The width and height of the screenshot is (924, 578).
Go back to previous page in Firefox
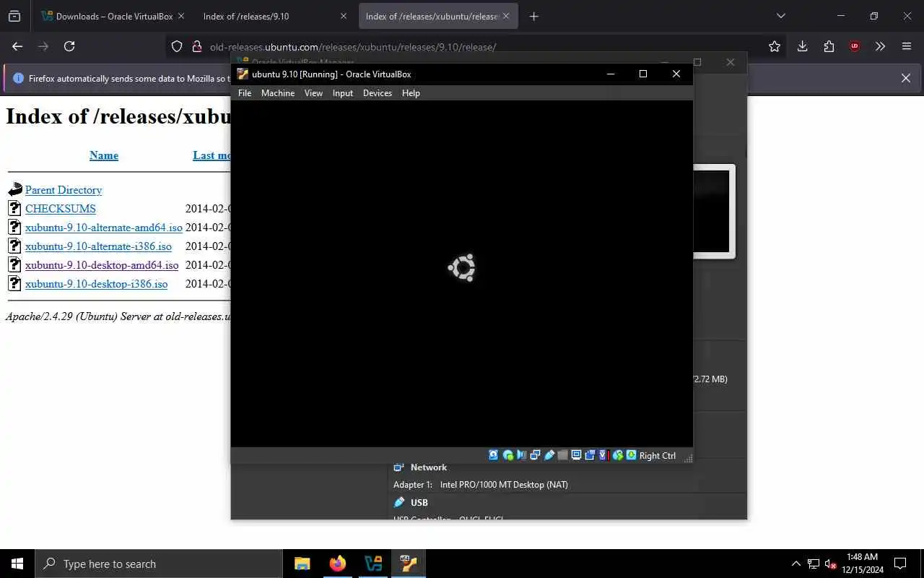click(17, 46)
